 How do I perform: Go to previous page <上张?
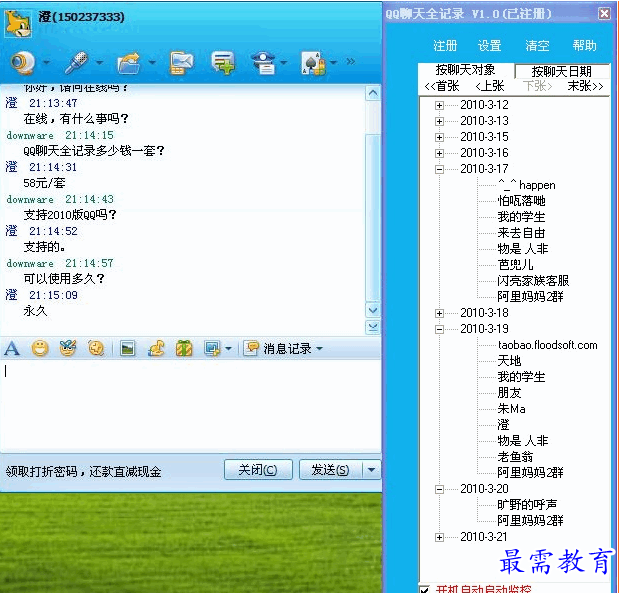coord(490,86)
